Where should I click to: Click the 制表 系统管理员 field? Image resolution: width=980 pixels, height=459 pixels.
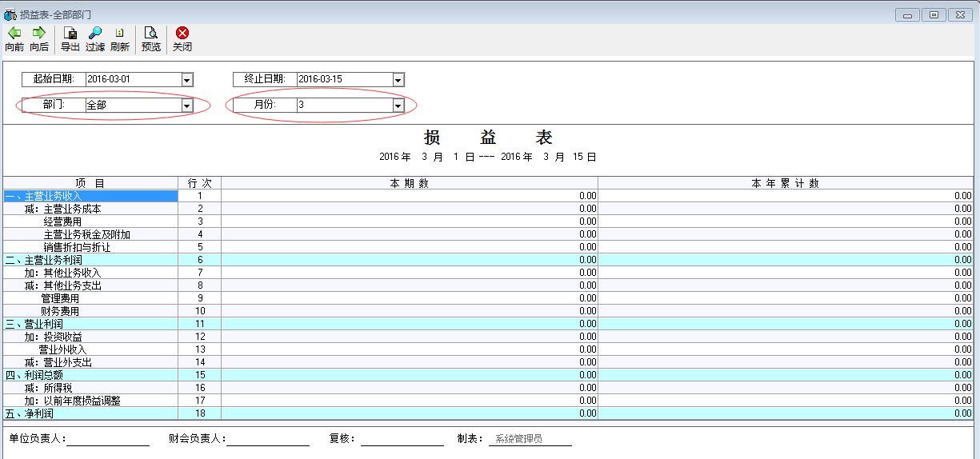[x=530, y=439]
